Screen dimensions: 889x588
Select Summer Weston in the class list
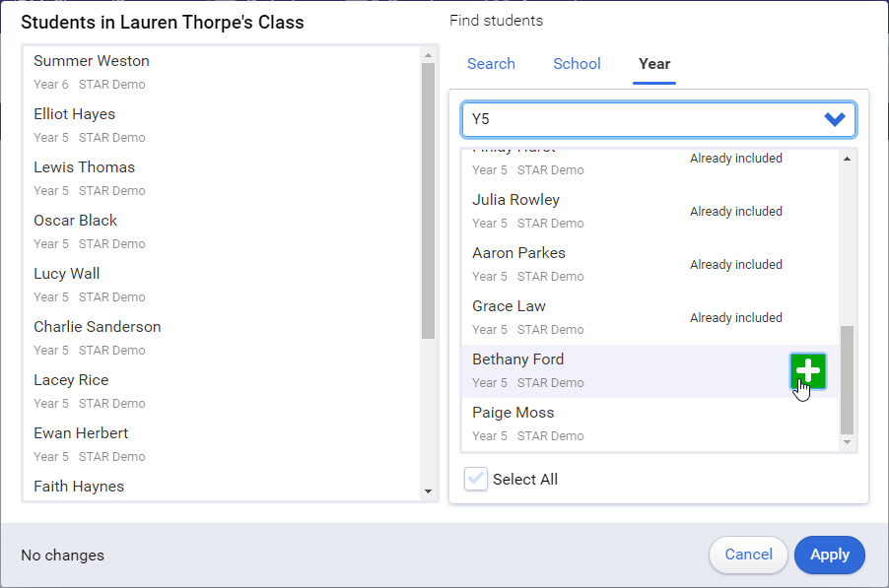pos(221,72)
